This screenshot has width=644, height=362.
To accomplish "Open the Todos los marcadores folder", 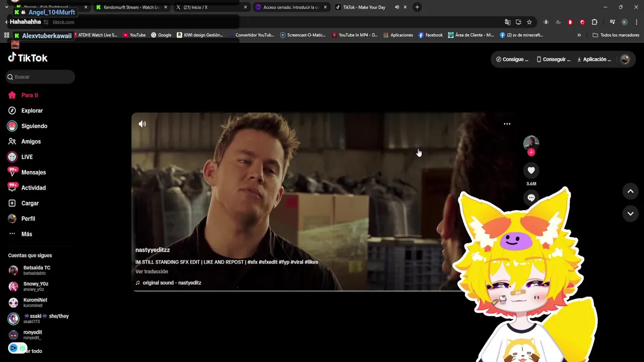I will pos(616,35).
